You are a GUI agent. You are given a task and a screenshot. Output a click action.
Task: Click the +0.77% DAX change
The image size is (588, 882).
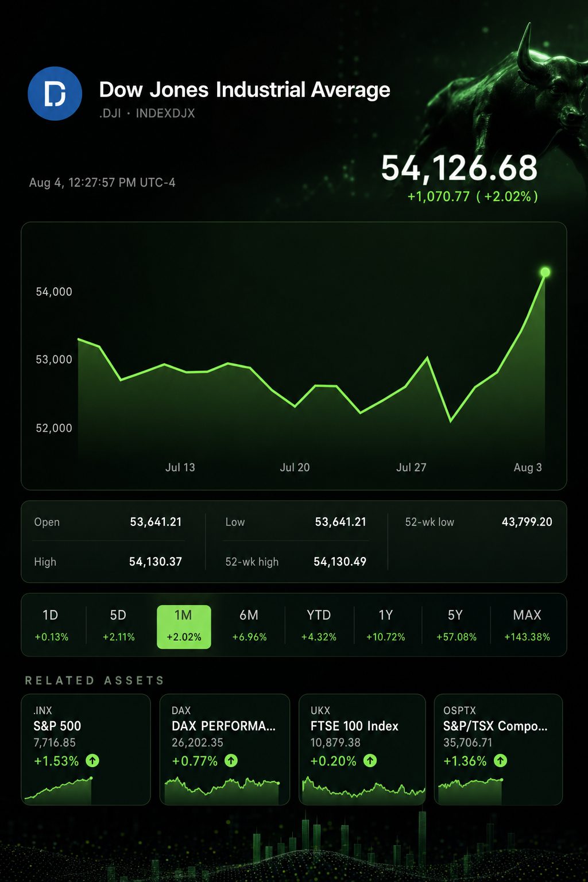coord(195,761)
